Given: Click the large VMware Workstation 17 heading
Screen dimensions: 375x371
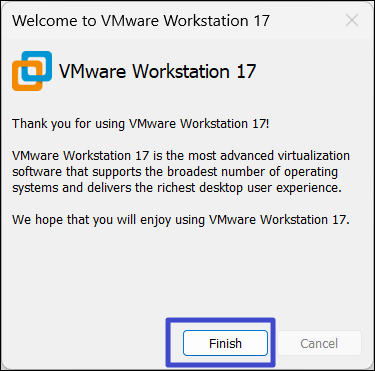Looking at the screenshot, I should [x=157, y=71].
